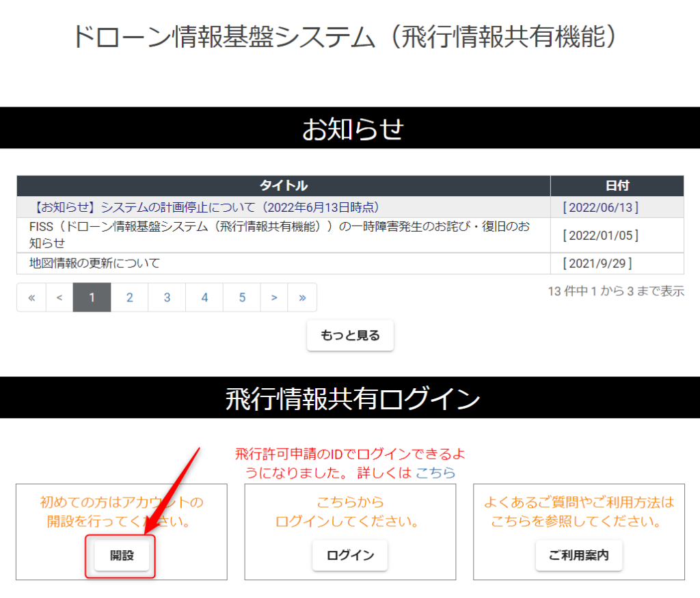Go to previous page with < button

point(59,297)
